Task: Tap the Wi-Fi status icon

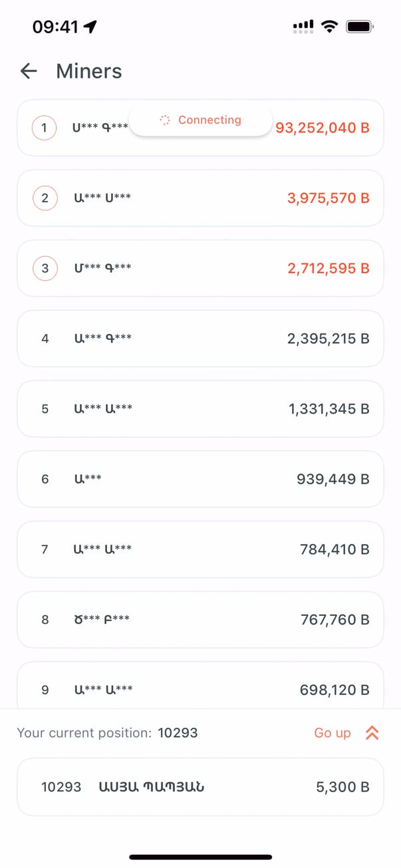Action: 329,27
